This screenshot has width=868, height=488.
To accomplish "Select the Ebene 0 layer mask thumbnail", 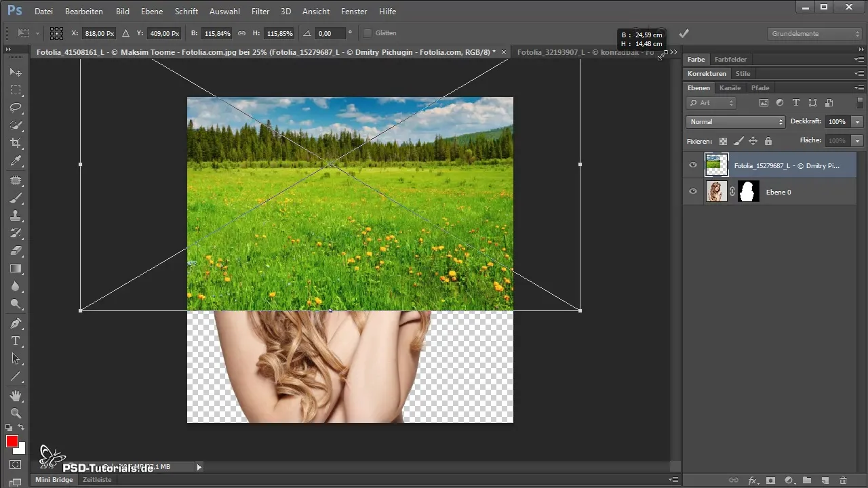I will (x=748, y=192).
